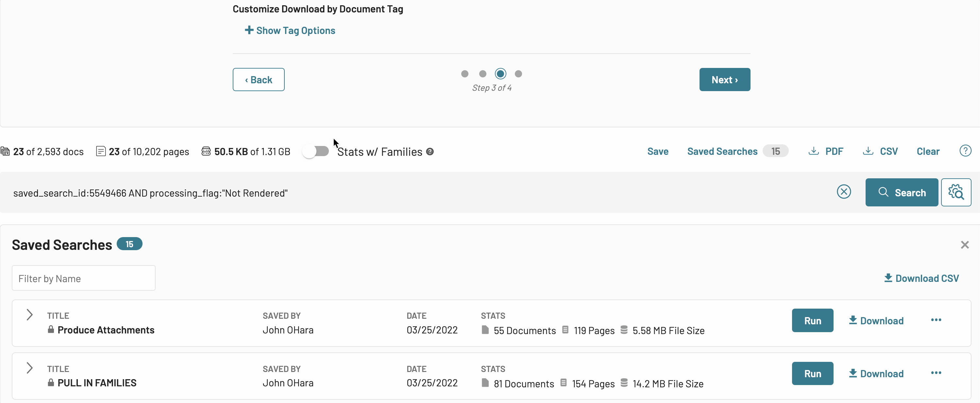
Task: Click the PDF download icon
Action: point(813,151)
